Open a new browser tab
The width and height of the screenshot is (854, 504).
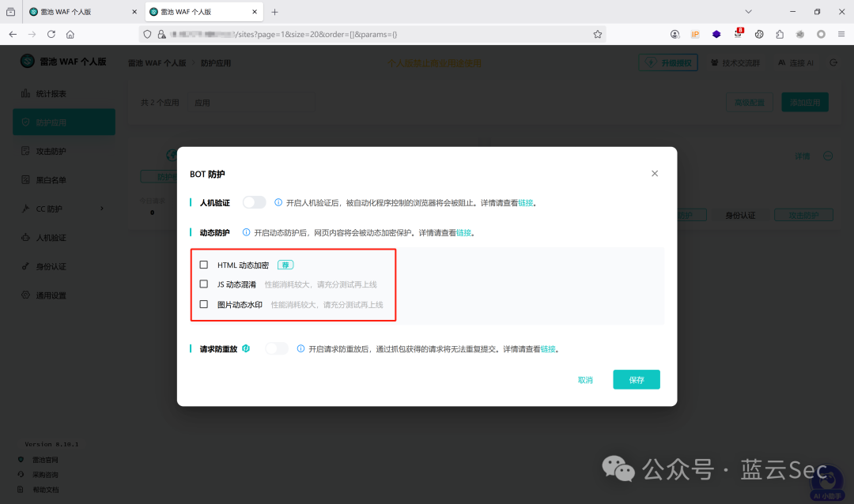pyautogui.click(x=274, y=12)
